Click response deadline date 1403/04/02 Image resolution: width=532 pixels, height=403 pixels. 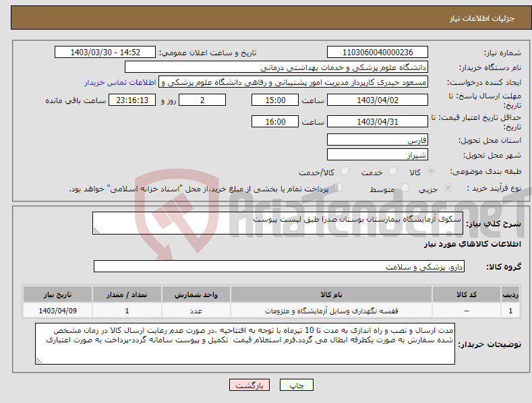point(378,100)
